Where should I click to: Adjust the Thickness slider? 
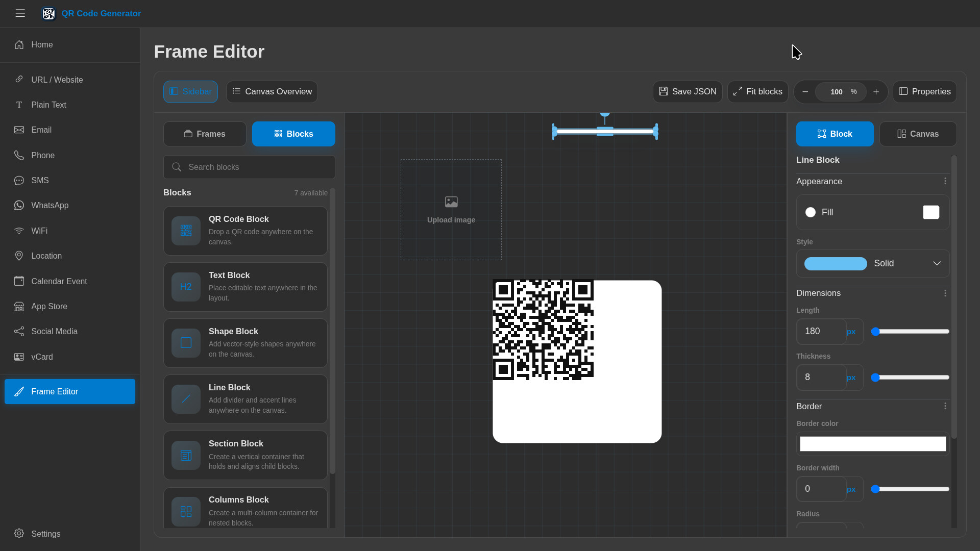coord(911,378)
